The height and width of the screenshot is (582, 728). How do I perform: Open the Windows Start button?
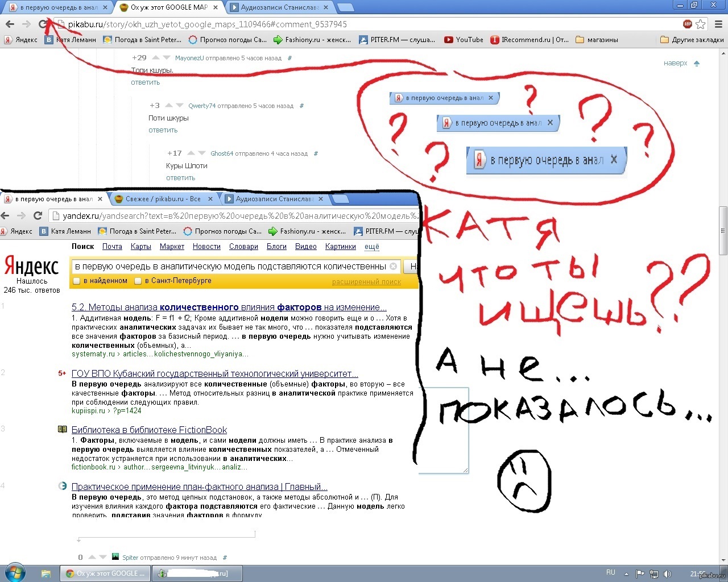pos(14,573)
